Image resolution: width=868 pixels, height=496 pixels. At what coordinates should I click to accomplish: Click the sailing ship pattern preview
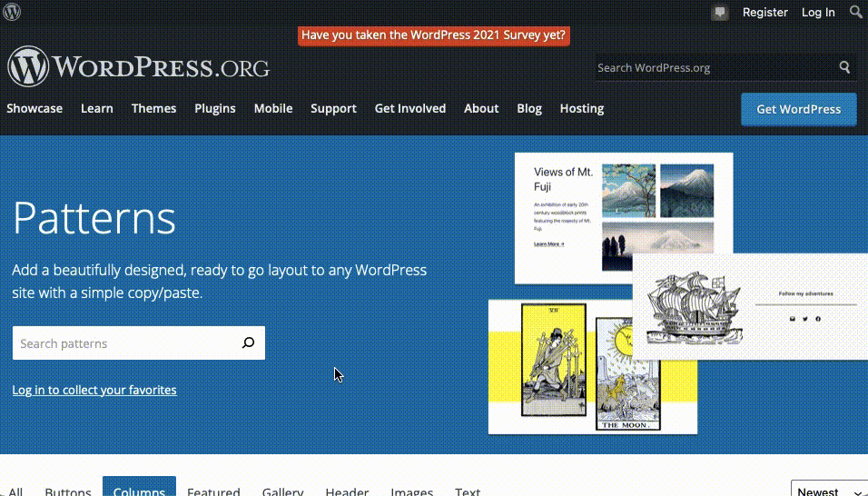click(750, 307)
